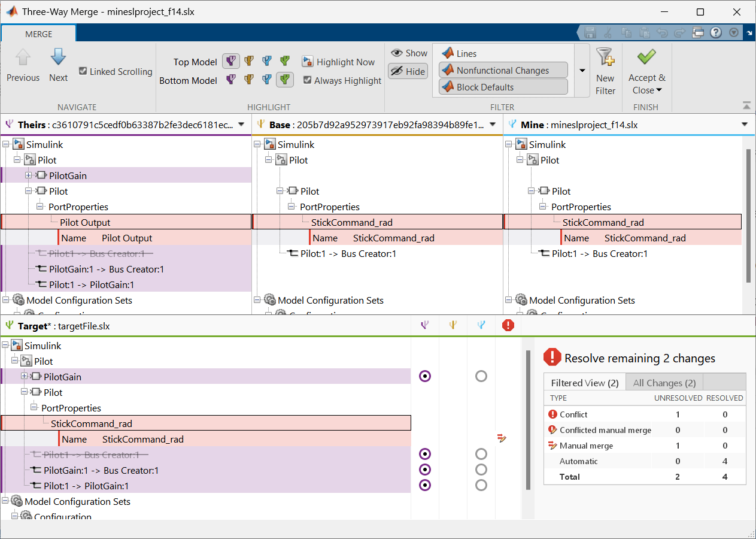This screenshot has height=539, width=756.
Task: Open the help question mark icon
Action: point(715,32)
